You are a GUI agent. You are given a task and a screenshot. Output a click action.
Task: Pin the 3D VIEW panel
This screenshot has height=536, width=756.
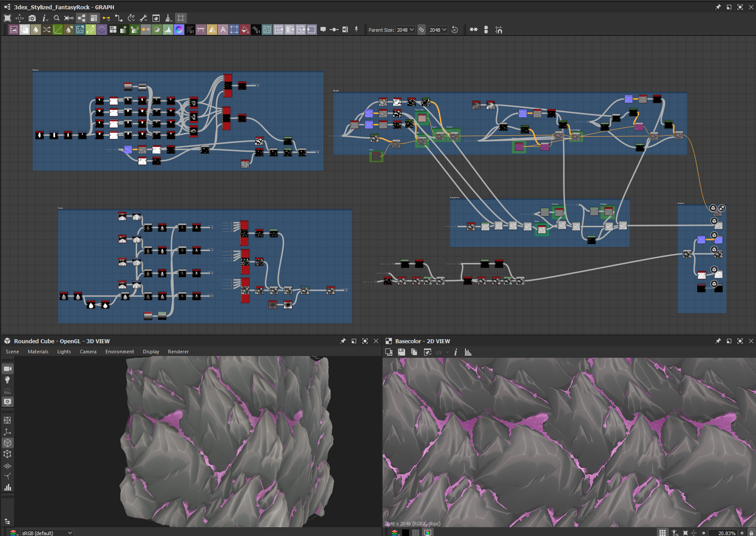click(343, 341)
